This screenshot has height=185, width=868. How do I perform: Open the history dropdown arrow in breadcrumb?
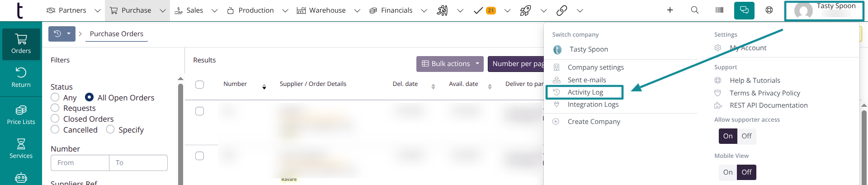[x=69, y=33]
